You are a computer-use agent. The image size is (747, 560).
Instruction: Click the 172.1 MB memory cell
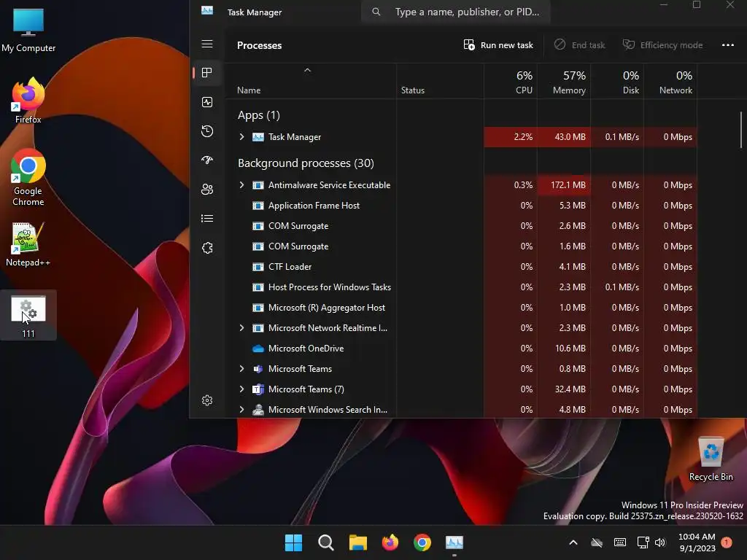click(x=564, y=184)
